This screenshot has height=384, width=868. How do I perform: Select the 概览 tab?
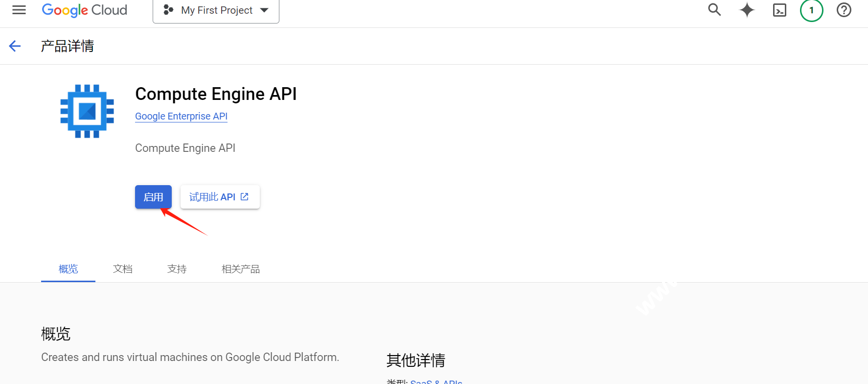68,269
